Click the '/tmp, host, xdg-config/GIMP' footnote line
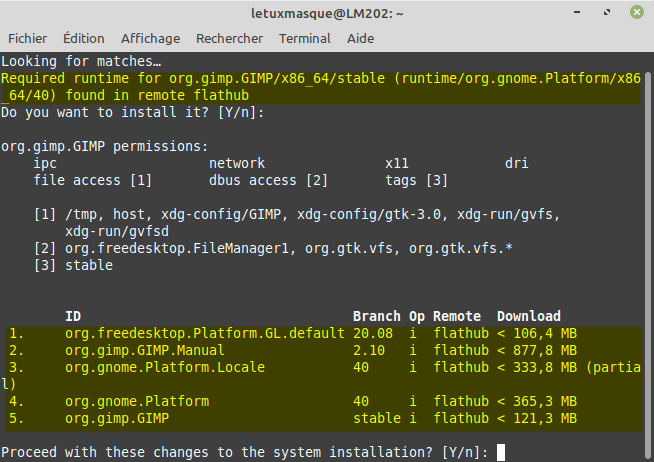654x462 pixels. (x=297, y=215)
